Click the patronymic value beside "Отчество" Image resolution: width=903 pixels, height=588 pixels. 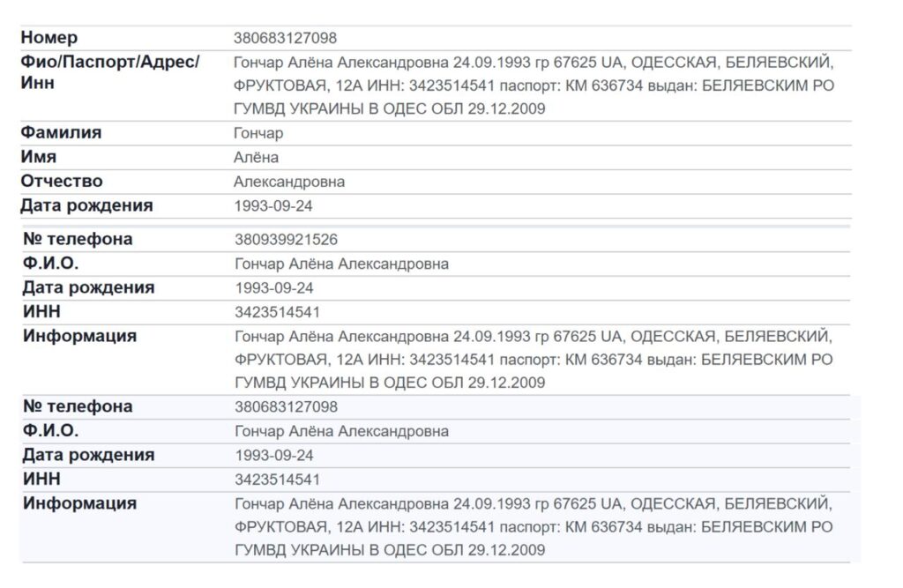[289, 182]
